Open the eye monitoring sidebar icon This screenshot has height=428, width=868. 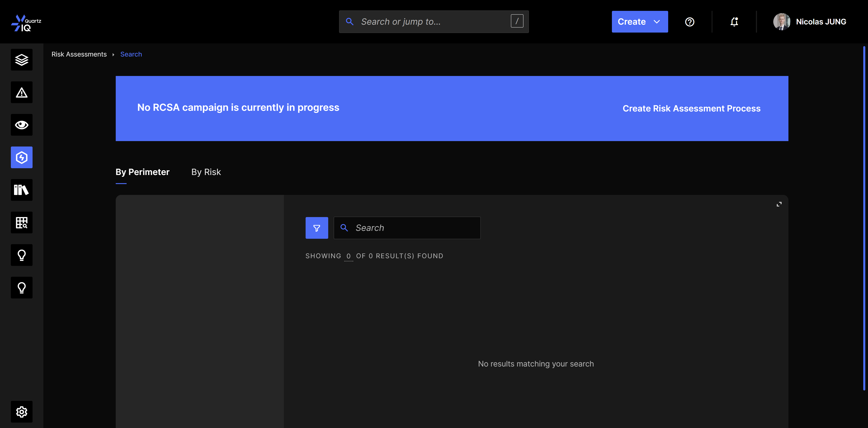(21, 125)
